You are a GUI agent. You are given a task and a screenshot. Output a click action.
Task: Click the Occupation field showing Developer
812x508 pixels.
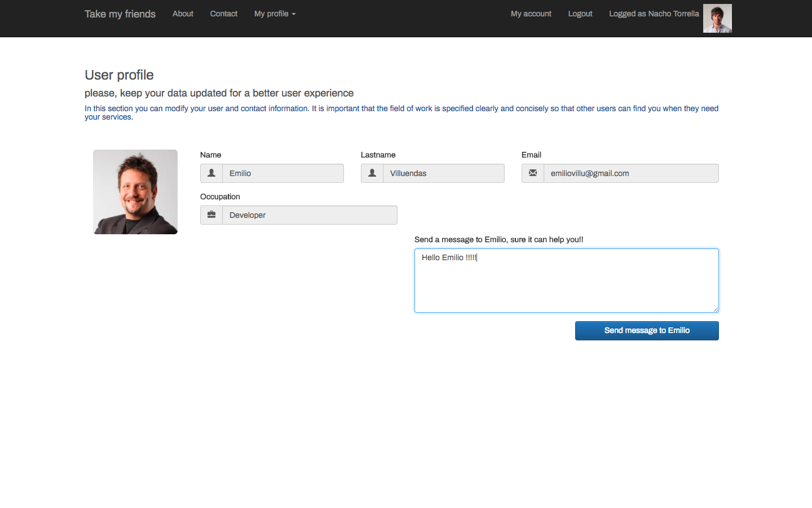pos(310,215)
